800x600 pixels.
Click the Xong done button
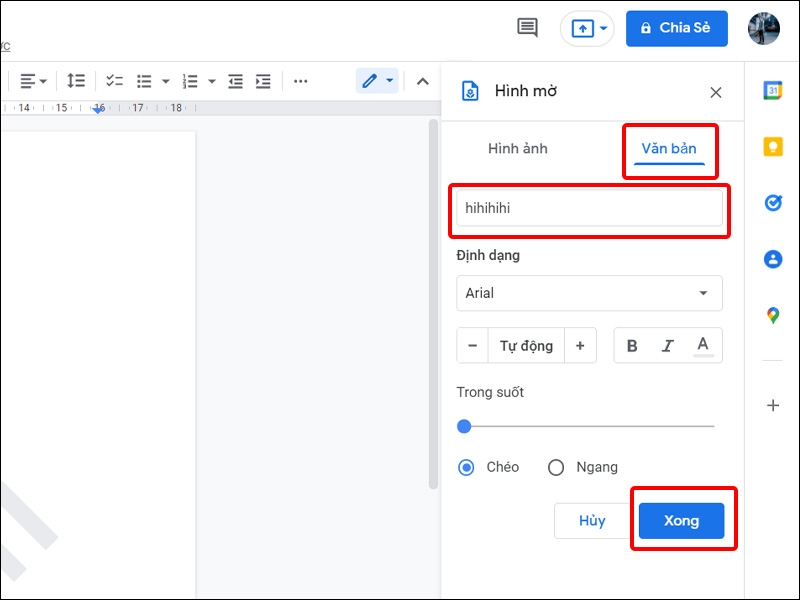click(682, 521)
